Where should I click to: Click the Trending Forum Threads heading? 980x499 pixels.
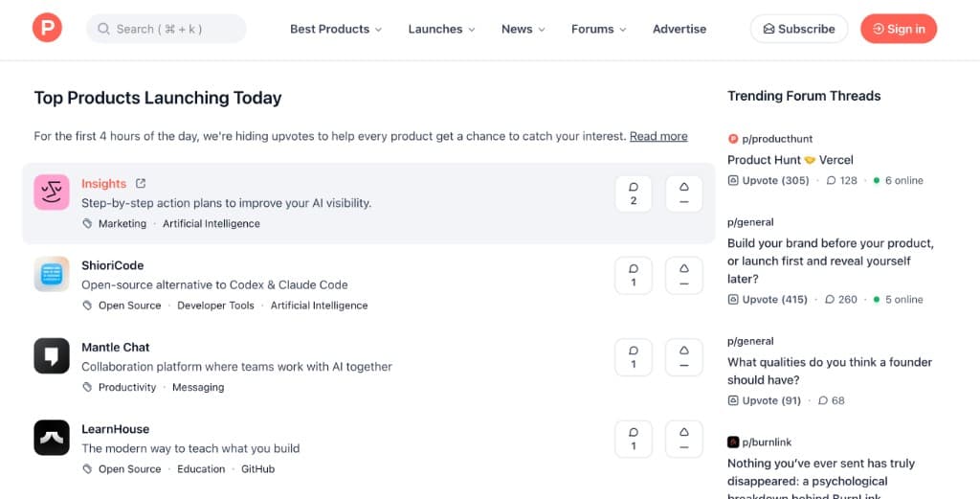point(804,96)
